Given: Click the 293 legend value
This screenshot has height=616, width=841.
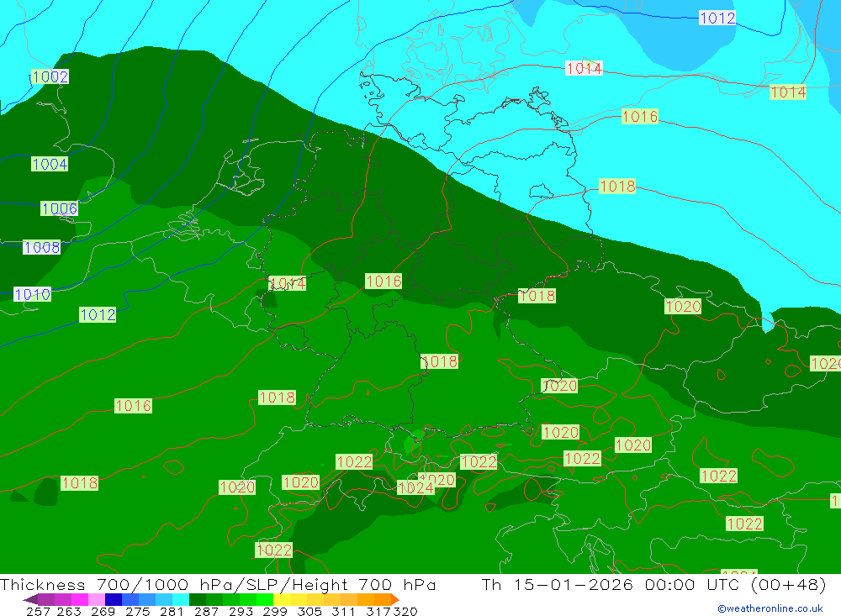Looking at the screenshot, I should coord(241,611).
